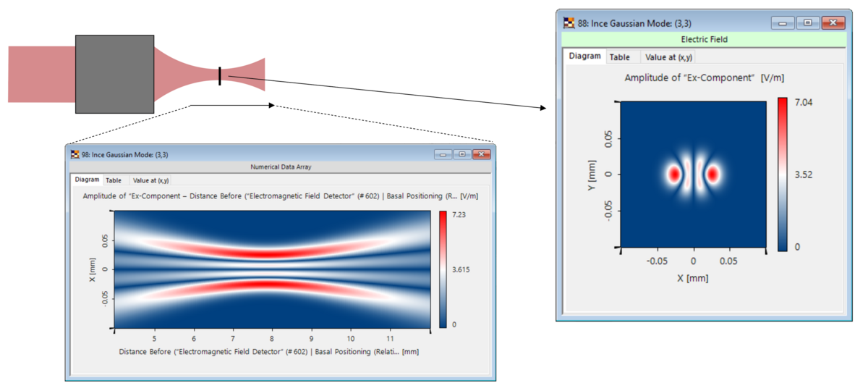The width and height of the screenshot is (868, 391).
Task: Maximize the window 88 Ince Gaussian Mode
Action: 807,22
